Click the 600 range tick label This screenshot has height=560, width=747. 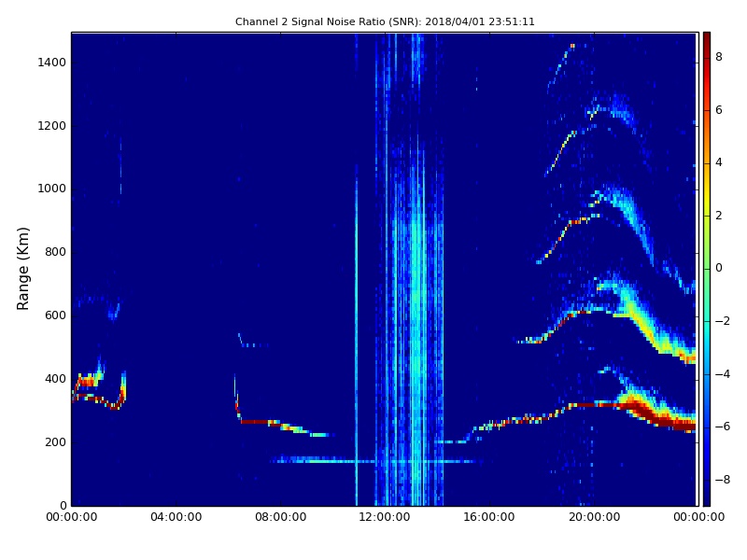(x=55, y=315)
